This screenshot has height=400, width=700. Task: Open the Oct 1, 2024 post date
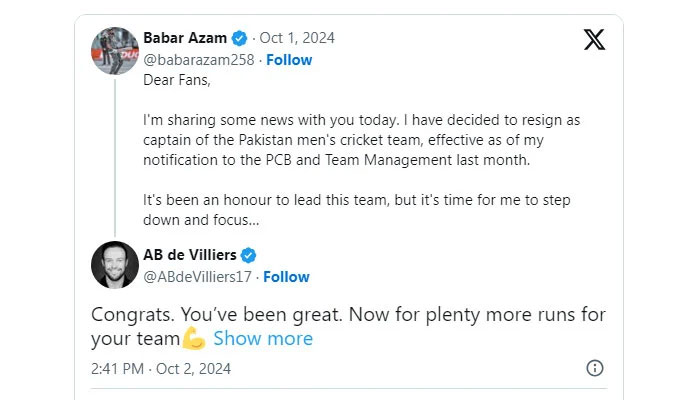point(297,38)
